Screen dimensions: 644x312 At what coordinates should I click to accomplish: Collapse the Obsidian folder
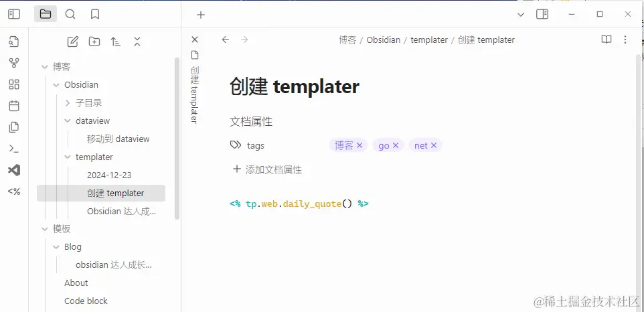pos(56,84)
